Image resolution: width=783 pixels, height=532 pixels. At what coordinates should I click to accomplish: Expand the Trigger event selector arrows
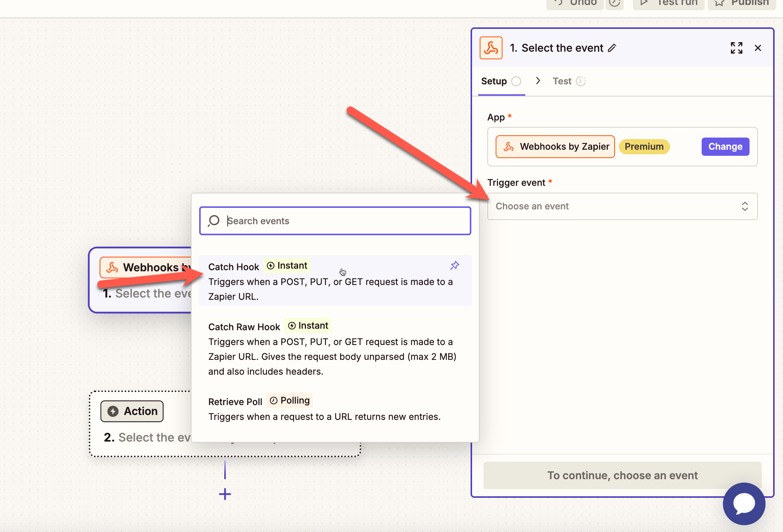pos(745,206)
